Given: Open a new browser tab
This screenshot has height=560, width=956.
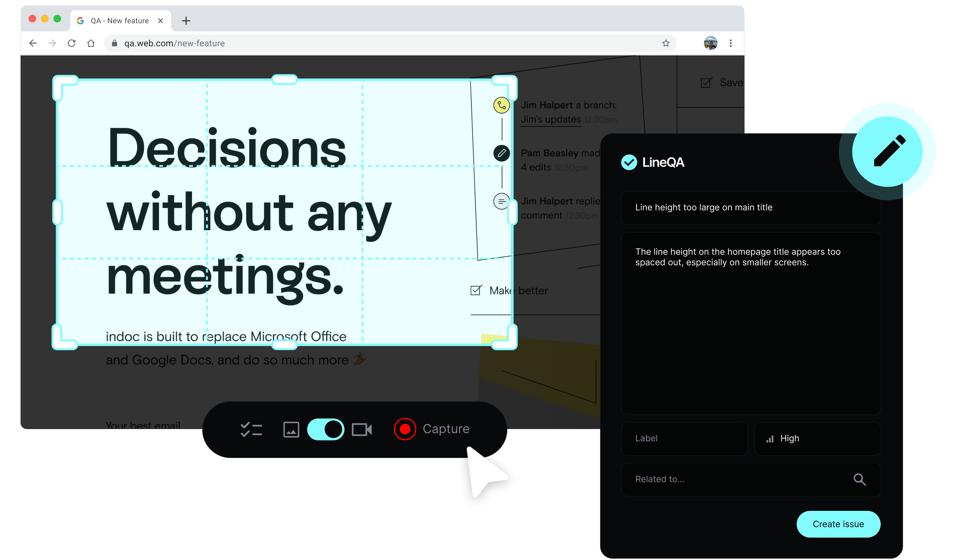Looking at the screenshot, I should click(x=186, y=21).
